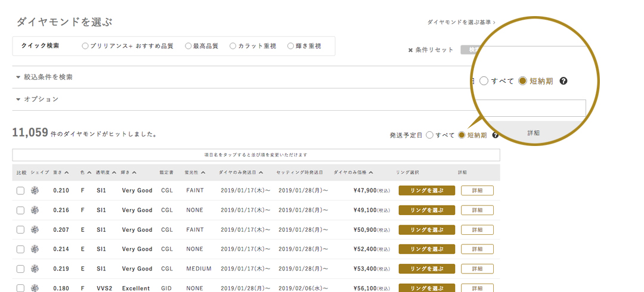Click the ¥47,900 price cell
Viewport: 644px width, 292px height.
point(371,191)
